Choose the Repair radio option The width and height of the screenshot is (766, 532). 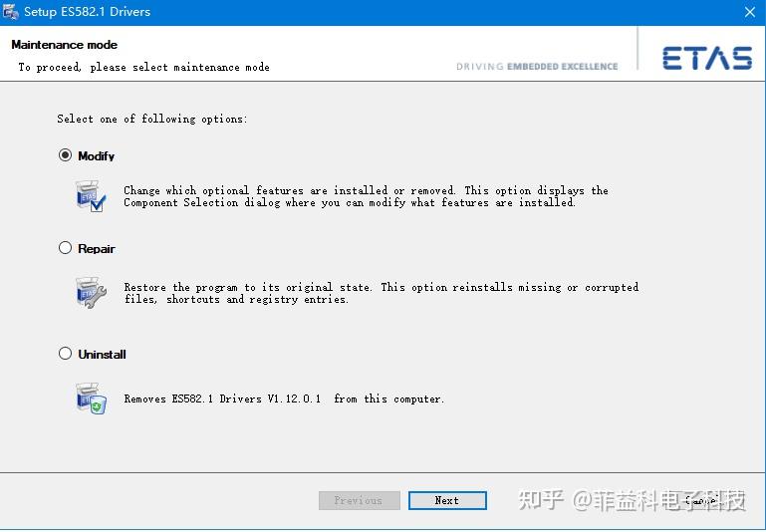tap(66, 248)
